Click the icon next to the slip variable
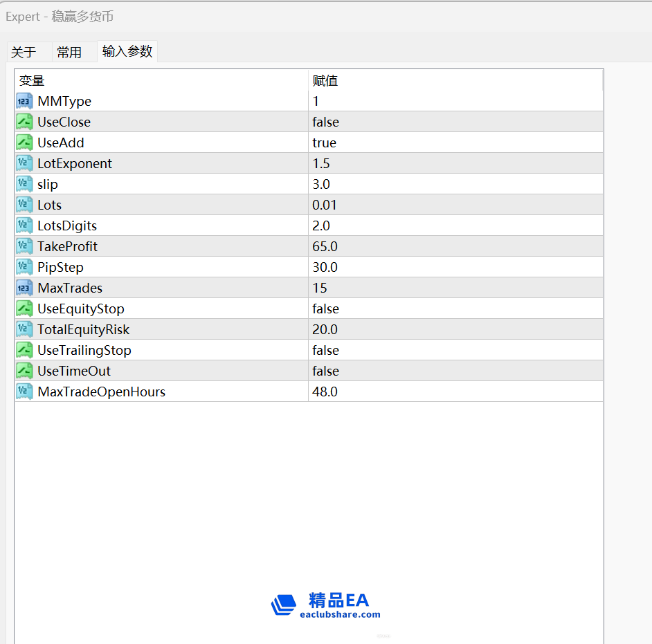Screen dimensions: 652x644 tap(24, 184)
